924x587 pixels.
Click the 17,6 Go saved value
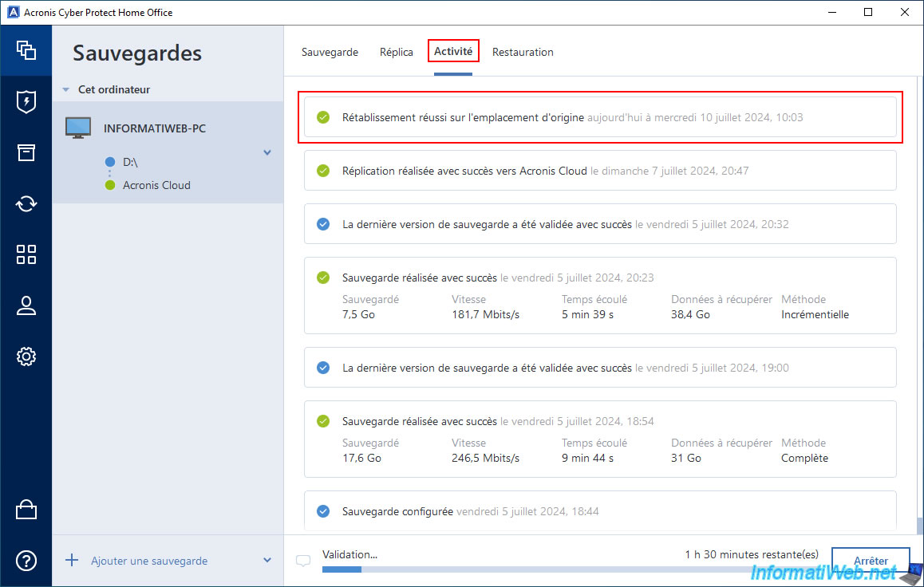(x=361, y=458)
